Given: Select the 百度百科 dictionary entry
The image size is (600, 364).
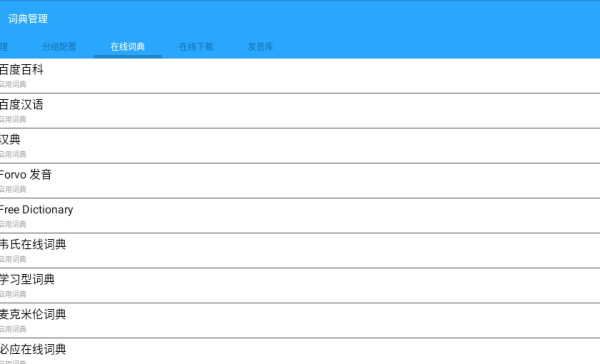Looking at the screenshot, I should coord(300,76).
